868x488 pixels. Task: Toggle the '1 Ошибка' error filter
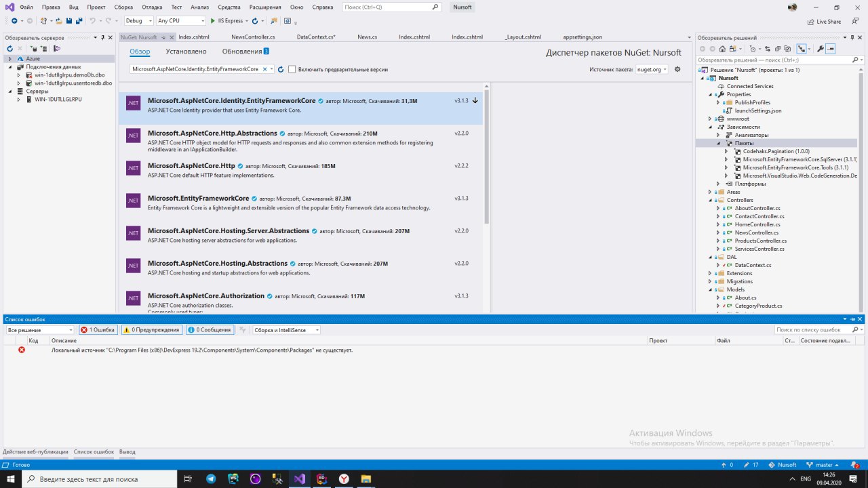tap(98, 330)
